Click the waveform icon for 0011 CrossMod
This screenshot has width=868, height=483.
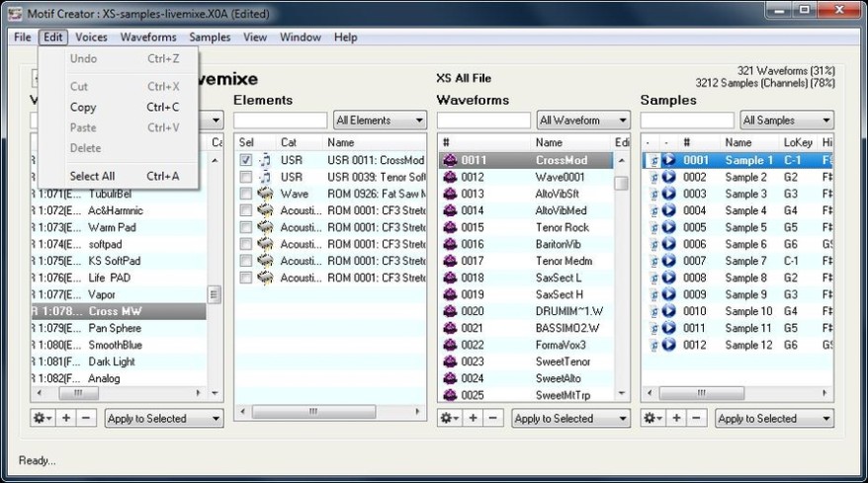tap(450, 160)
